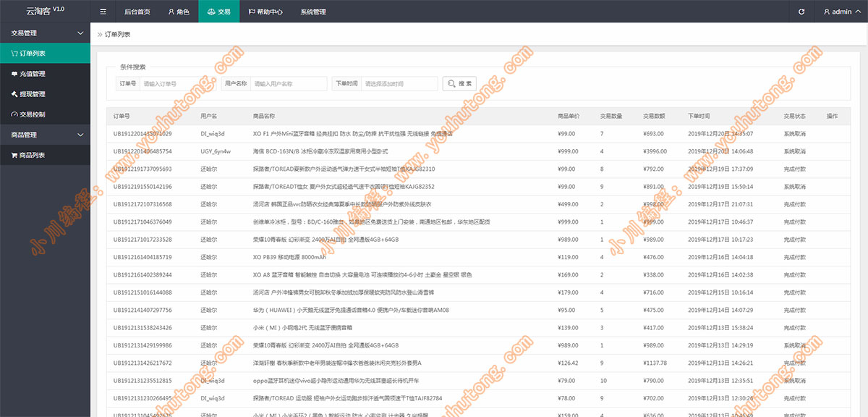Open the 帮助中心 top menu
The height and width of the screenshot is (417, 868).
(x=265, y=12)
